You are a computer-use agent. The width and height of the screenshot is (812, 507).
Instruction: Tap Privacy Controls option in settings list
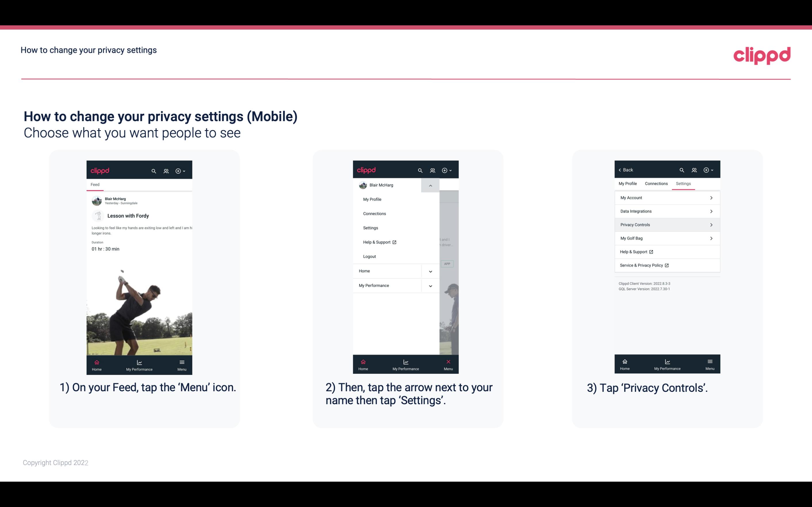[x=667, y=224]
